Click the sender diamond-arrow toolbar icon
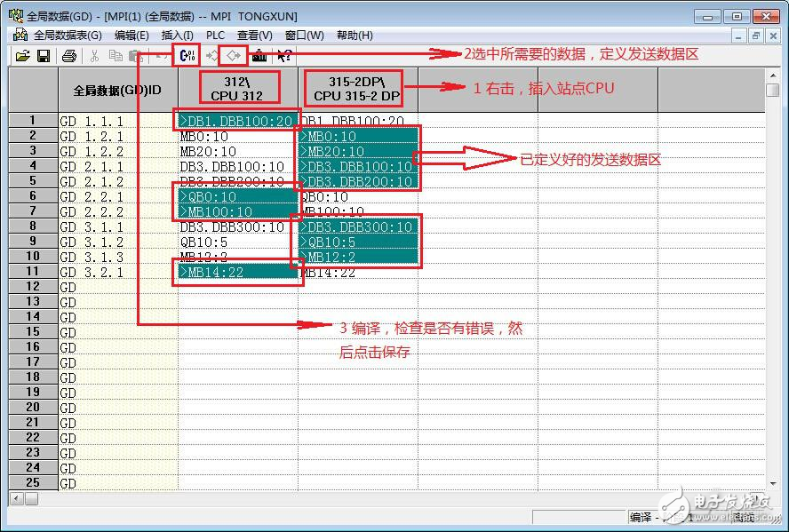This screenshot has width=789, height=532. point(233,55)
